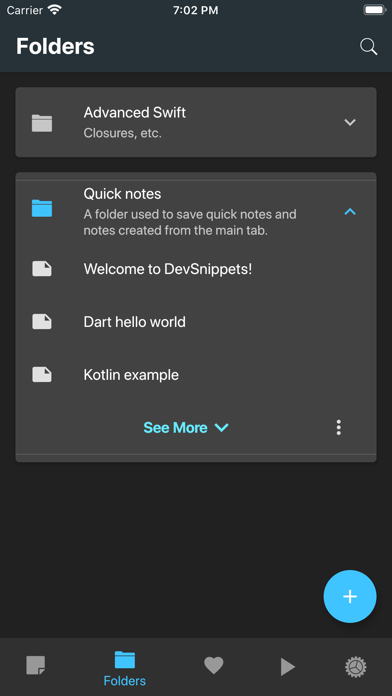Select the Folders tab

click(x=124, y=669)
